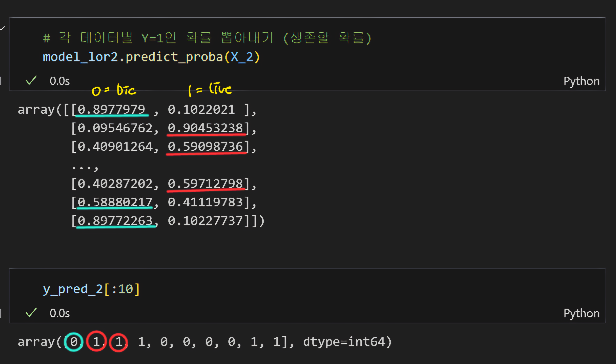Click the teal-underlined value 0.58880217
616x364 pixels.
click(115, 202)
